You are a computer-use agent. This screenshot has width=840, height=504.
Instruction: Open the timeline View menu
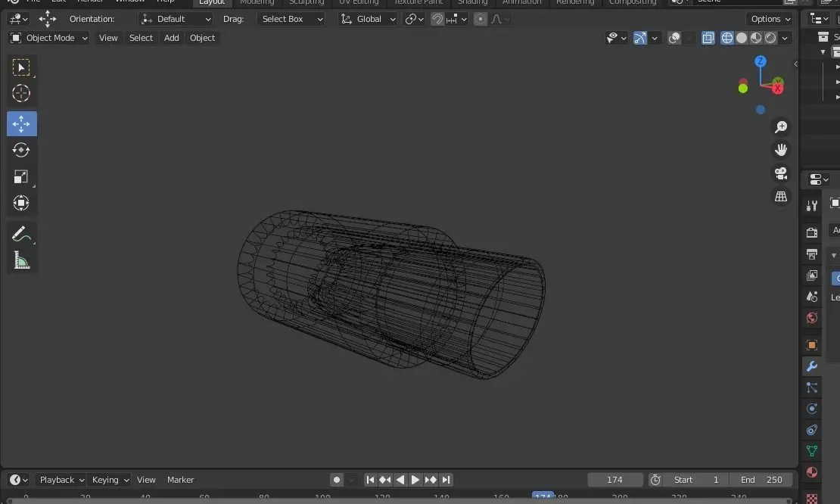pyautogui.click(x=146, y=480)
